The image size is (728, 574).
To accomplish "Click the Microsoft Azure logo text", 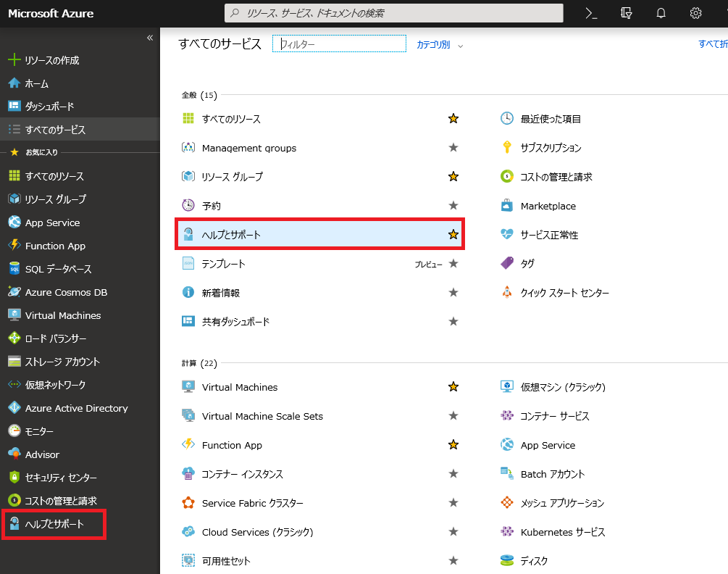I will (51, 14).
